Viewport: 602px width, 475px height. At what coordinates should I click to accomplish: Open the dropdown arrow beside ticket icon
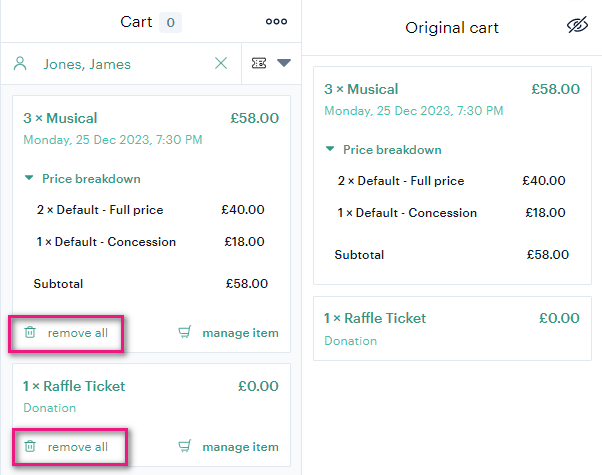(284, 63)
